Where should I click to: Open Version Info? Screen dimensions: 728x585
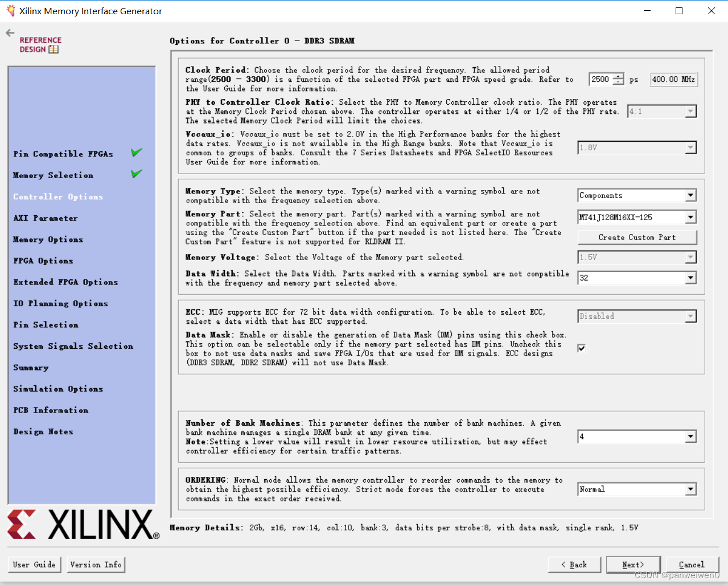tap(96, 565)
